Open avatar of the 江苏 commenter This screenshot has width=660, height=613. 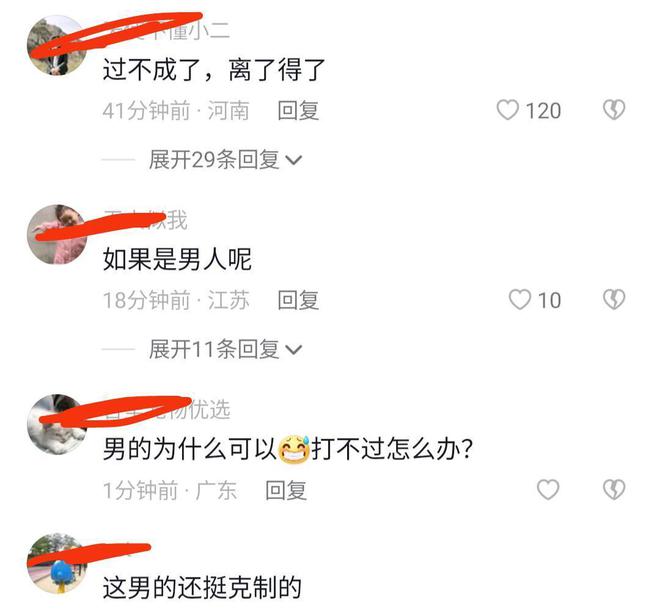(57, 235)
